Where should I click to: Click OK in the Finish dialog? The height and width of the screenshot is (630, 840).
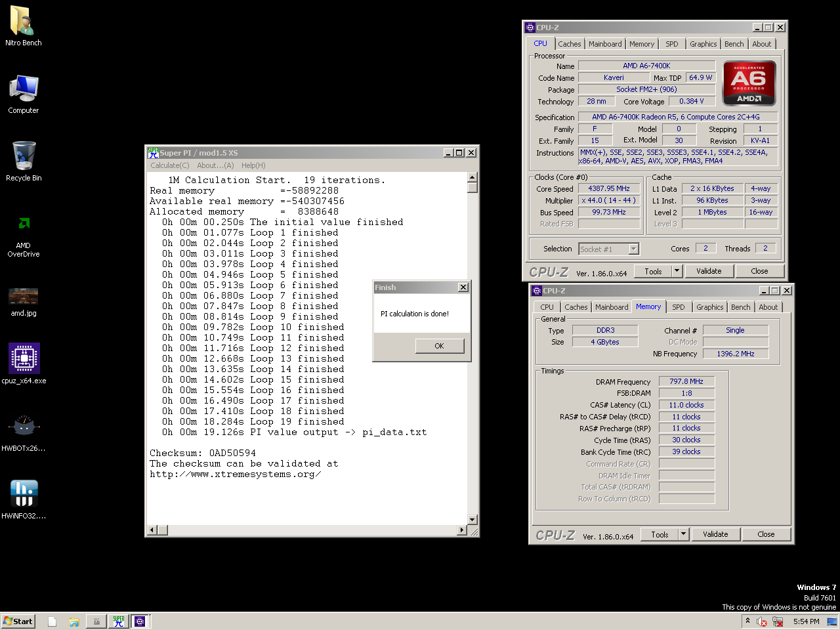(x=439, y=346)
